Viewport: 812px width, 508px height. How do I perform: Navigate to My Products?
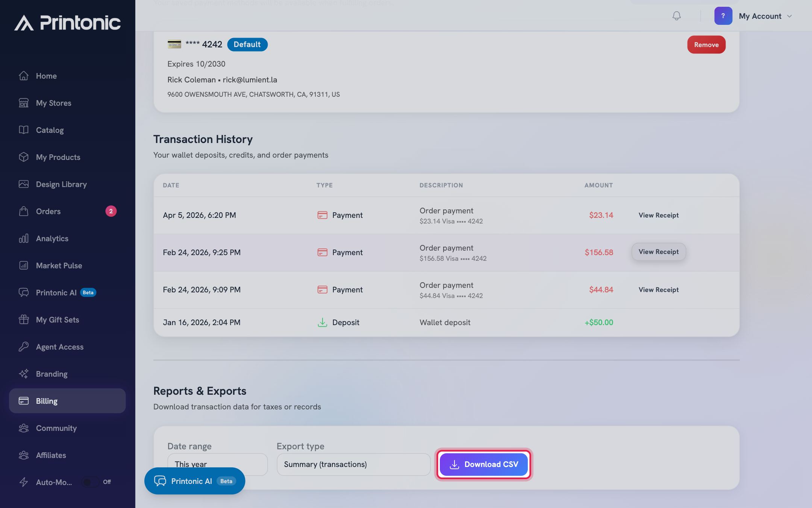(67, 157)
